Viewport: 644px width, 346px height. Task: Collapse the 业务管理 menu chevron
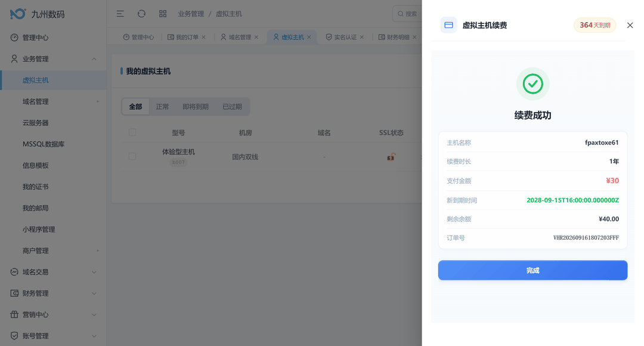94,59
